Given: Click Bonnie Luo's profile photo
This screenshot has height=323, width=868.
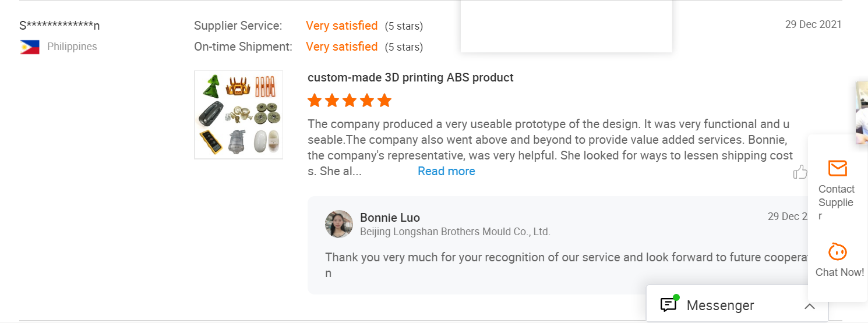Looking at the screenshot, I should pyautogui.click(x=339, y=224).
